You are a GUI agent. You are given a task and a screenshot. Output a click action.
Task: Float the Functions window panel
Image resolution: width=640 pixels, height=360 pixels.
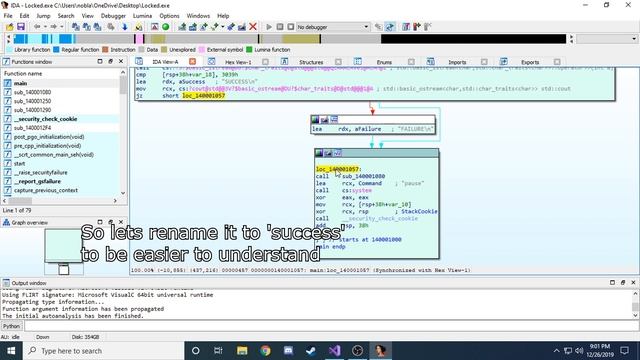pos(111,61)
